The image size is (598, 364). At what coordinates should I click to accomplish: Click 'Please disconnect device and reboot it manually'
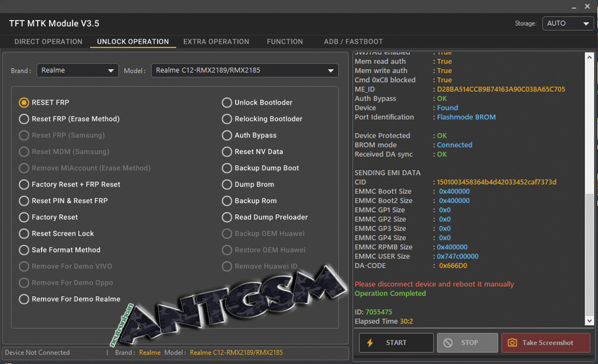(434, 284)
